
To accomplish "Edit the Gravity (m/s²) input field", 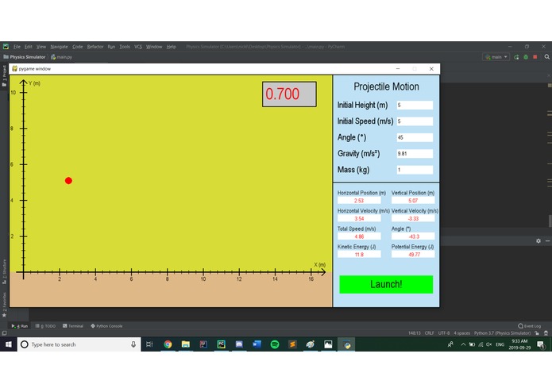I will pyautogui.click(x=415, y=154).
